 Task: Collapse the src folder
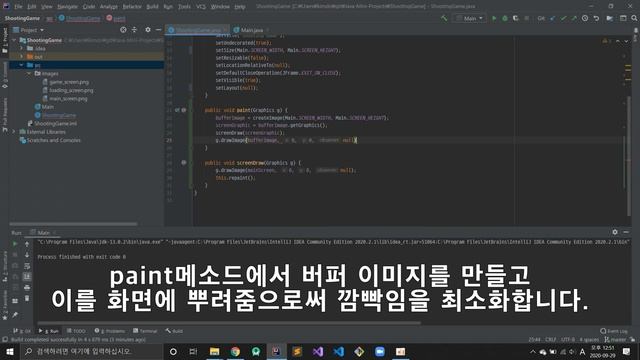point(21,65)
